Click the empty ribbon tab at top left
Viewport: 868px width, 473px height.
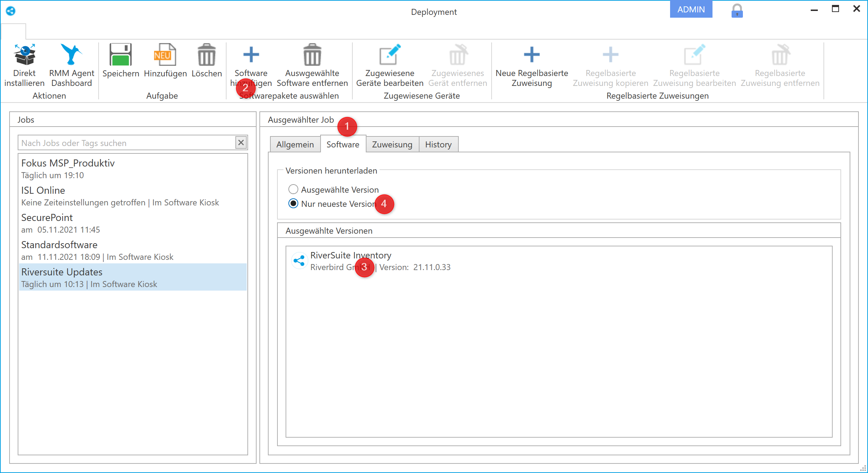coord(13,31)
